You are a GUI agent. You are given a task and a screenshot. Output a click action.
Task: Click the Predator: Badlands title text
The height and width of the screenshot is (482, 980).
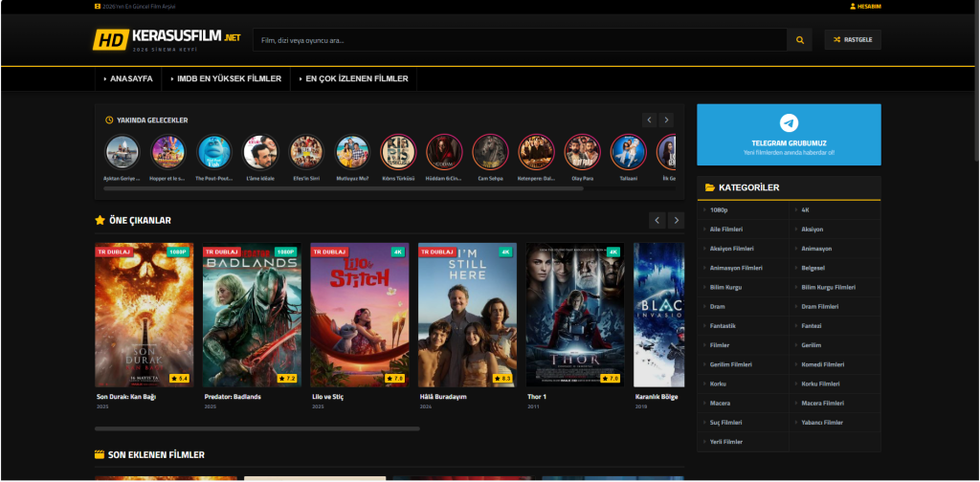(233, 397)
